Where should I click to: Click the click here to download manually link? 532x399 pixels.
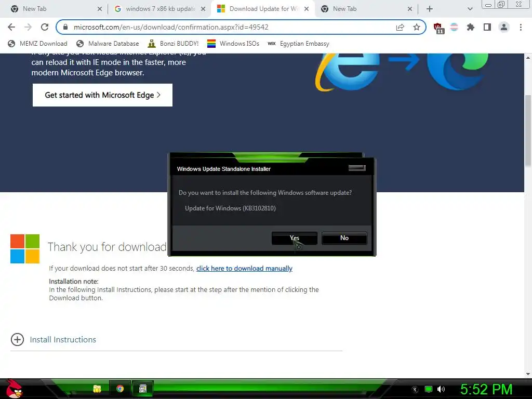pyautogui.click(x=244, y=269)
